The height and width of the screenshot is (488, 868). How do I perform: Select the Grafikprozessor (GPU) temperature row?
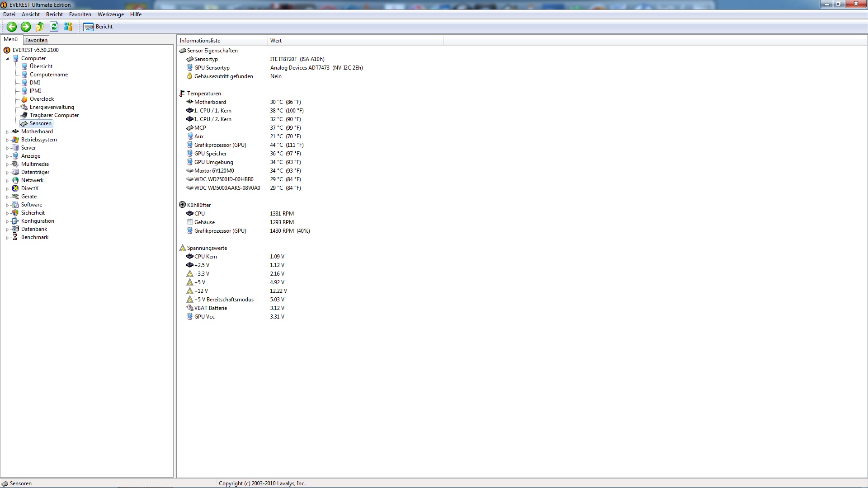220,145
